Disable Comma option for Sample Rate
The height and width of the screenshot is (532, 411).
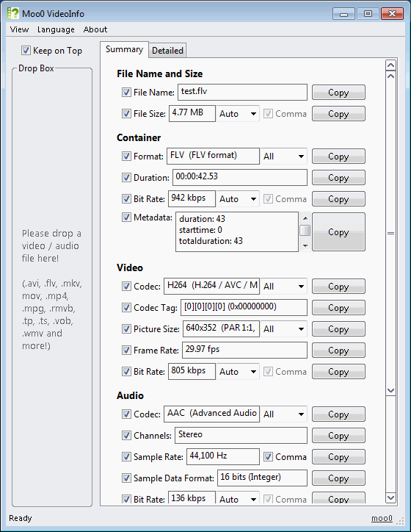[x=268, y=456]
